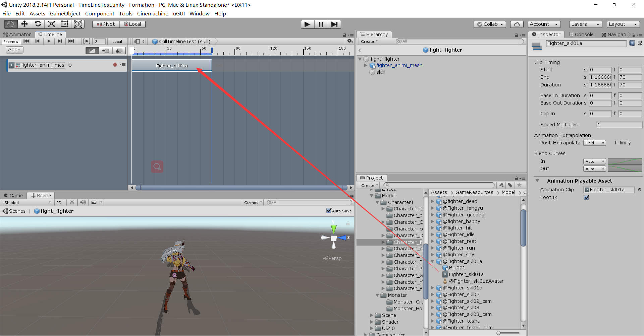
Task: Click Project icon size slider
Action: 508,333
